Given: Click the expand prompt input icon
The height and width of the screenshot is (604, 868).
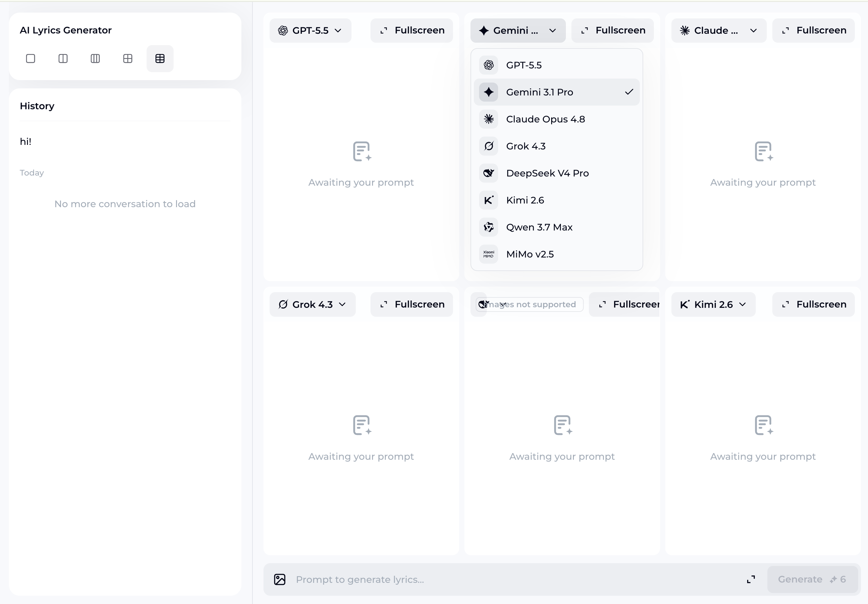Looking at the screenshot, I should click(x=751, y=579).
